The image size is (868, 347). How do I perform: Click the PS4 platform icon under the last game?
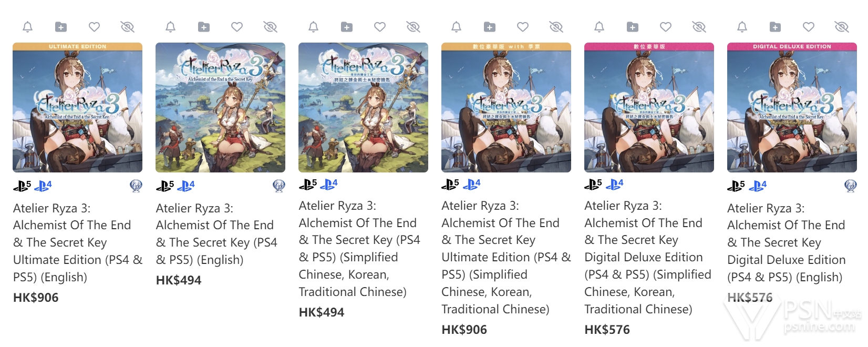tap(758, 186)
